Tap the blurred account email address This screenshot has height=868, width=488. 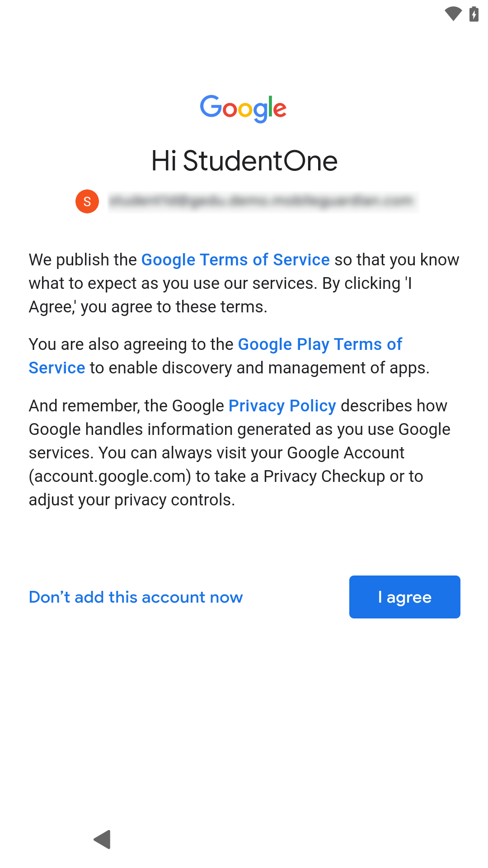[261, 201]
